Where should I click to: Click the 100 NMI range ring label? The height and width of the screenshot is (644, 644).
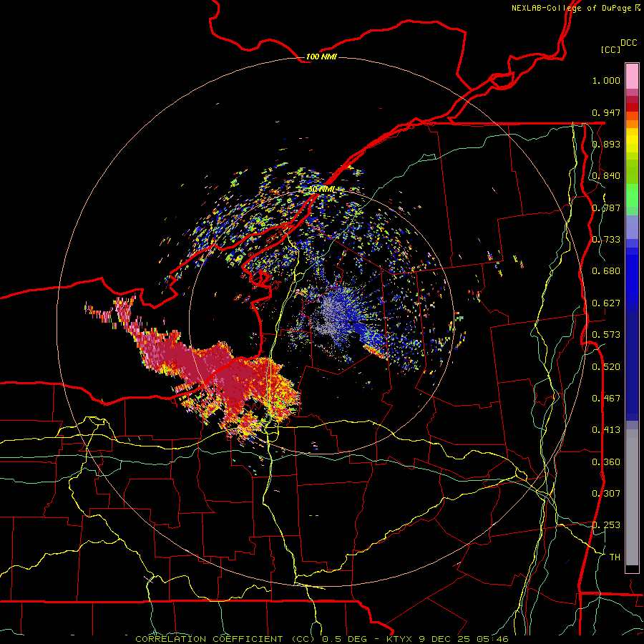[321, 57]
